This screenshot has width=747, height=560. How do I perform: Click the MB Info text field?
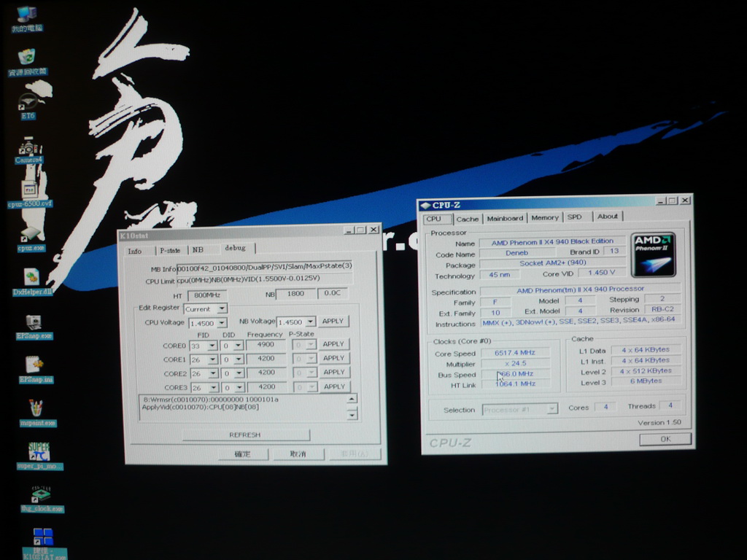[x=264, y=266]
